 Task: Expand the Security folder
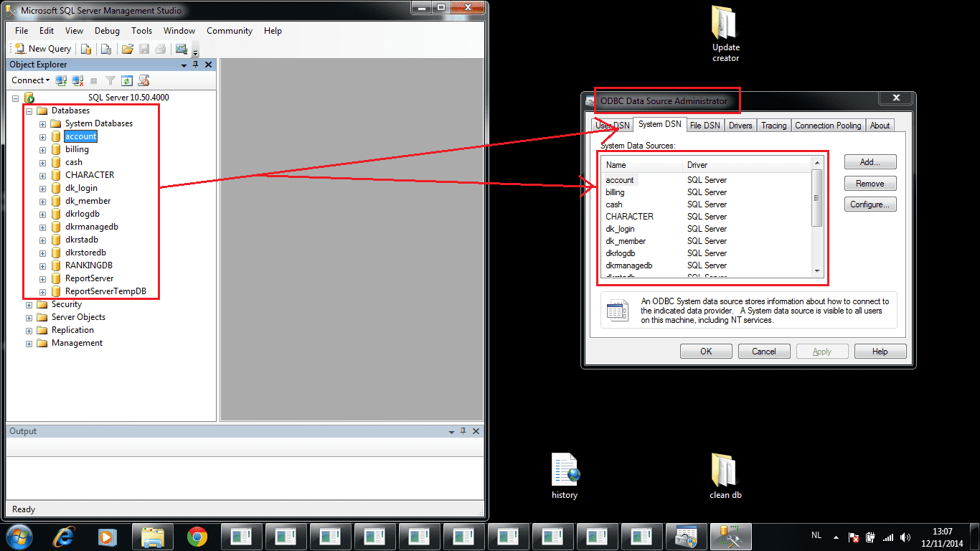[x=29, y=305]
